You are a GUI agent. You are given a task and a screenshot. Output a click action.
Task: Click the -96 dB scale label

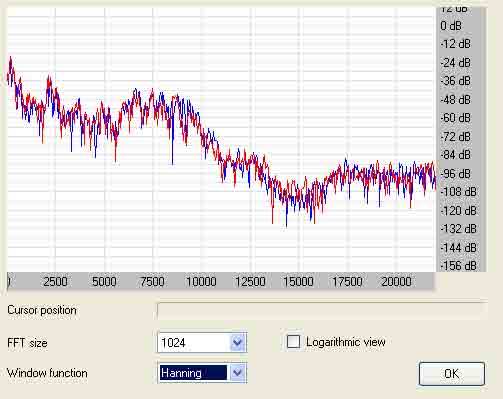[x=455, y=174]
